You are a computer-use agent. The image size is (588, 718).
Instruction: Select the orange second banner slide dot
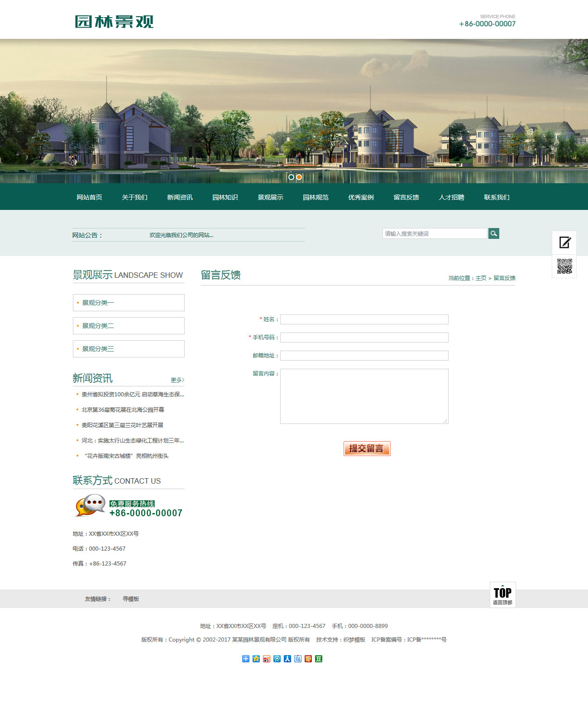tap(299, 177)
